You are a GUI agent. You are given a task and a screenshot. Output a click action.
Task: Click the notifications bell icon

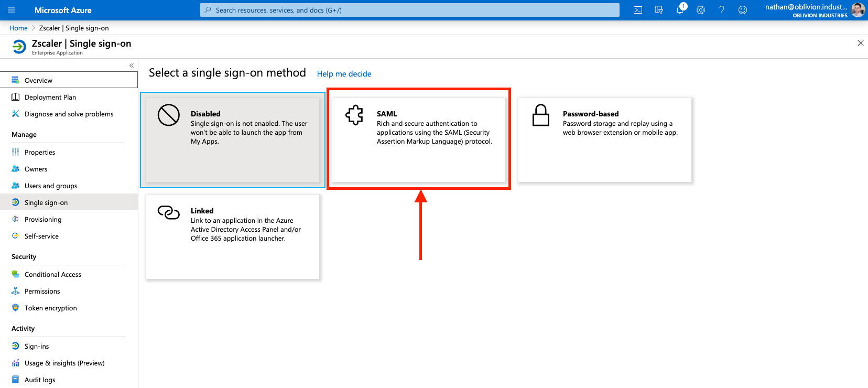(x=680, y=10)
